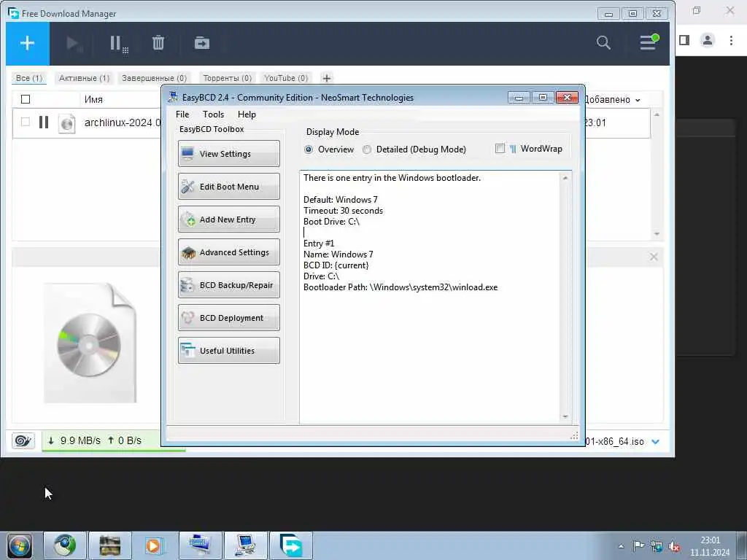Click the Имя column header
The width and height of the screenshot is (747, 560).
pyautogui.click(x=93, y=99)
